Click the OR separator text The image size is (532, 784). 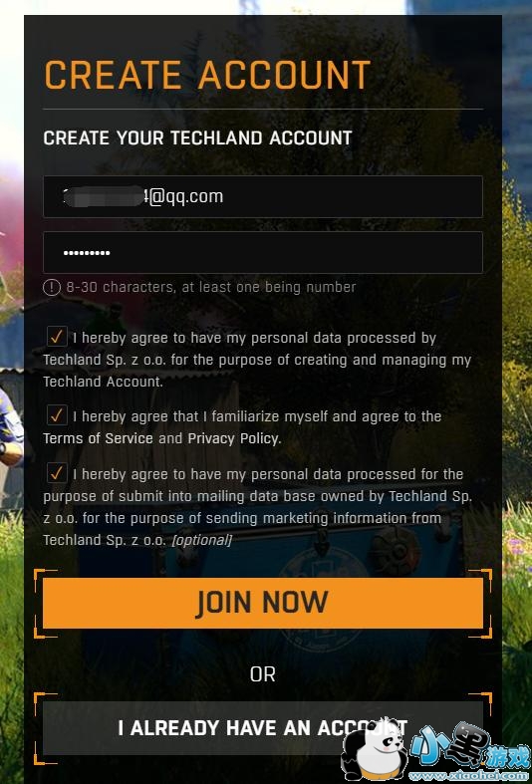click(263, 675)
